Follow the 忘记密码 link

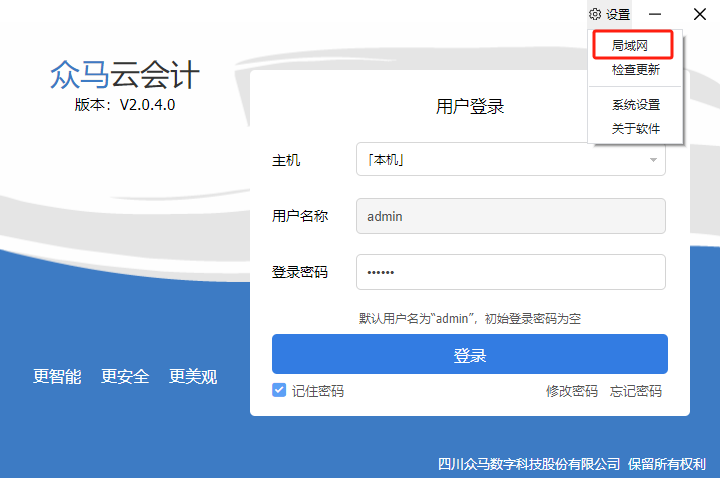(x=636, y=391)
